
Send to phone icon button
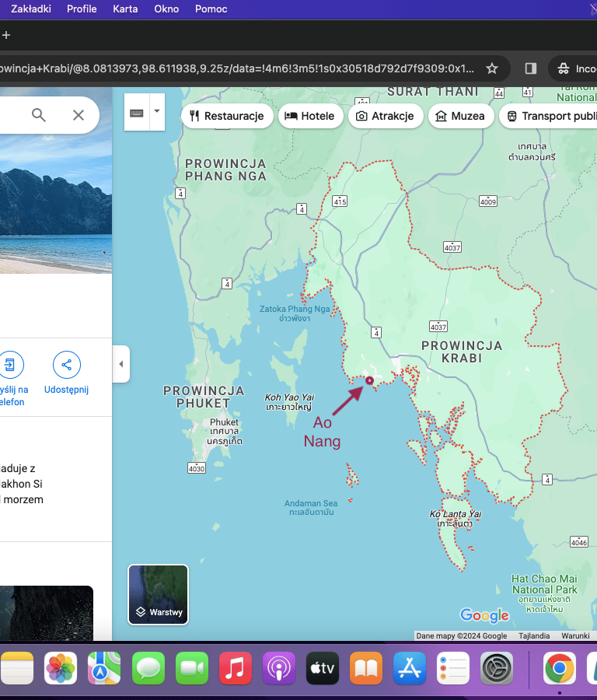click(10, 365)
